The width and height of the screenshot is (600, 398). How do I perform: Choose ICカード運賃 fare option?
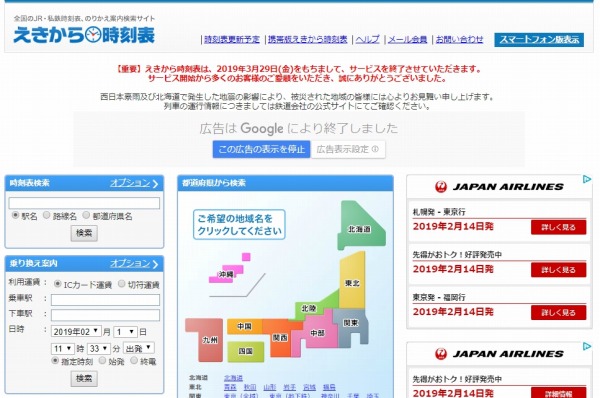click(57, 284)
